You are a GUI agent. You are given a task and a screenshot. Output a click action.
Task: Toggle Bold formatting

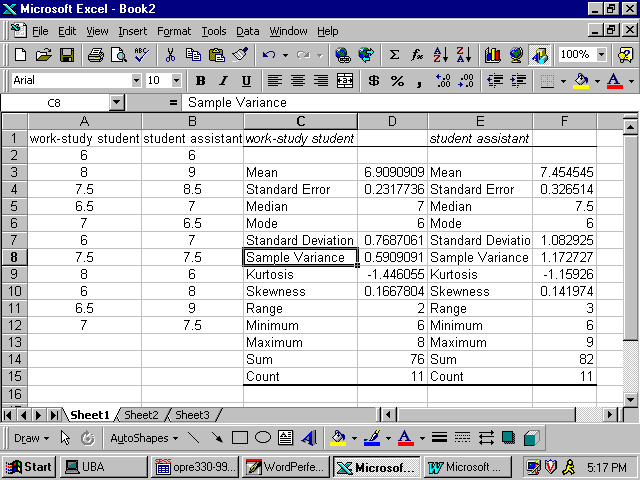tap(200, 80)
